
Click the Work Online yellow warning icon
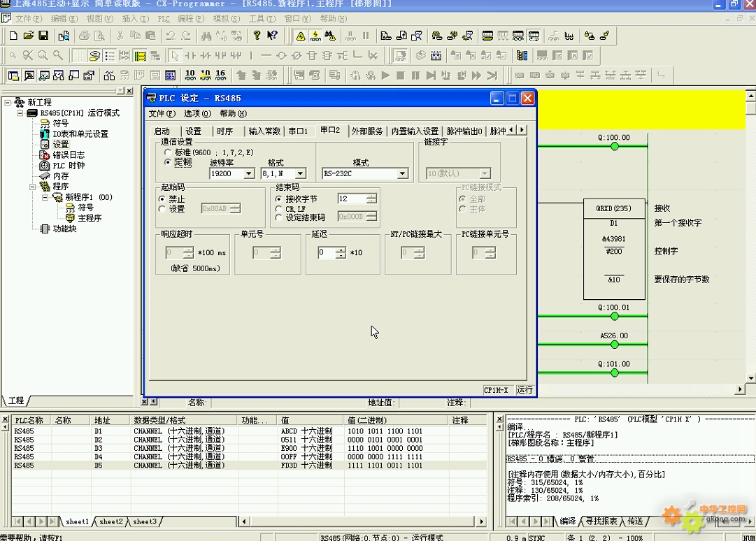coord(301,35)
